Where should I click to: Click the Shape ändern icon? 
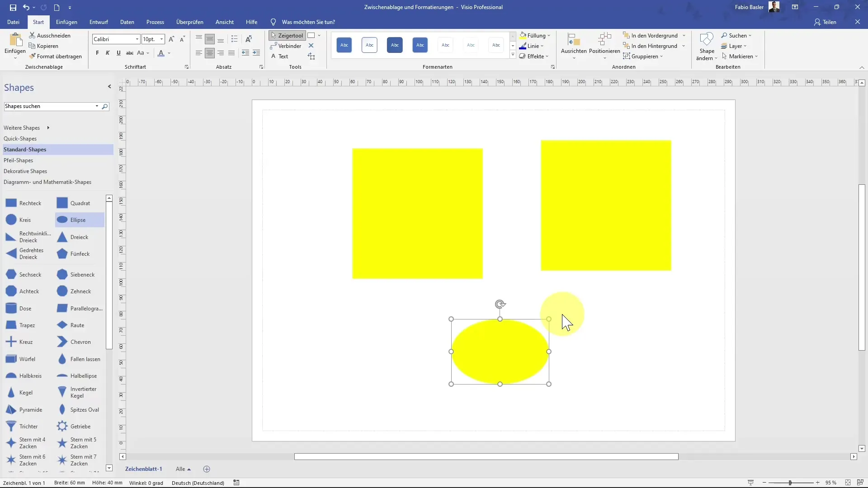[x=707, y=40]
